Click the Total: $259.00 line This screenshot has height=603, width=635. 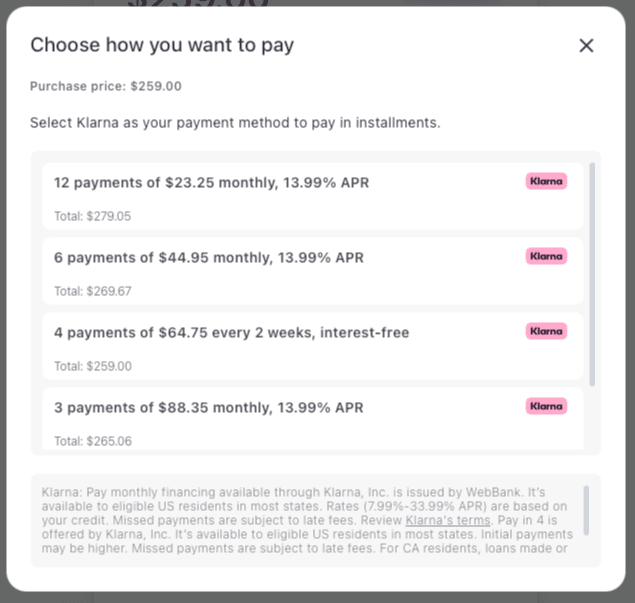(93, 366)
